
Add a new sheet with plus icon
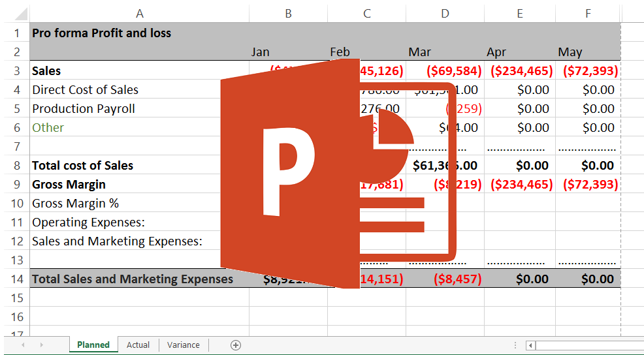236,345
